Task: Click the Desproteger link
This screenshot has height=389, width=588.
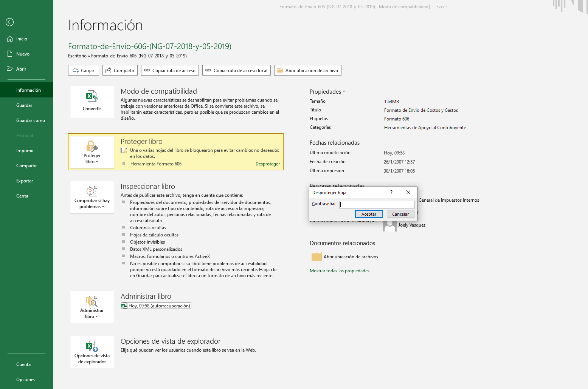Action: tap(268, 164)
